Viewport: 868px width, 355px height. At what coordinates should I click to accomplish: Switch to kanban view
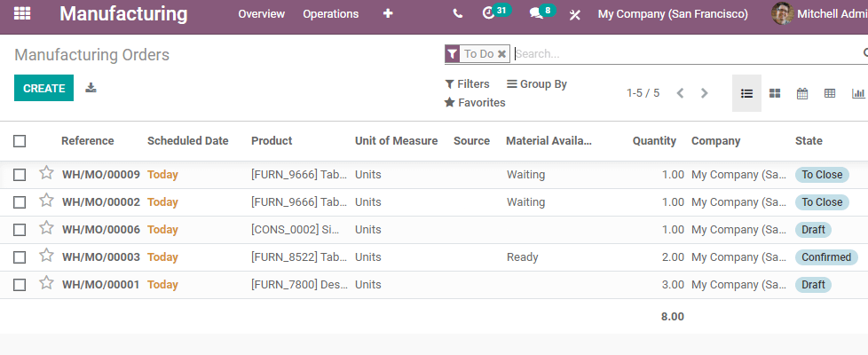(775, 93)
